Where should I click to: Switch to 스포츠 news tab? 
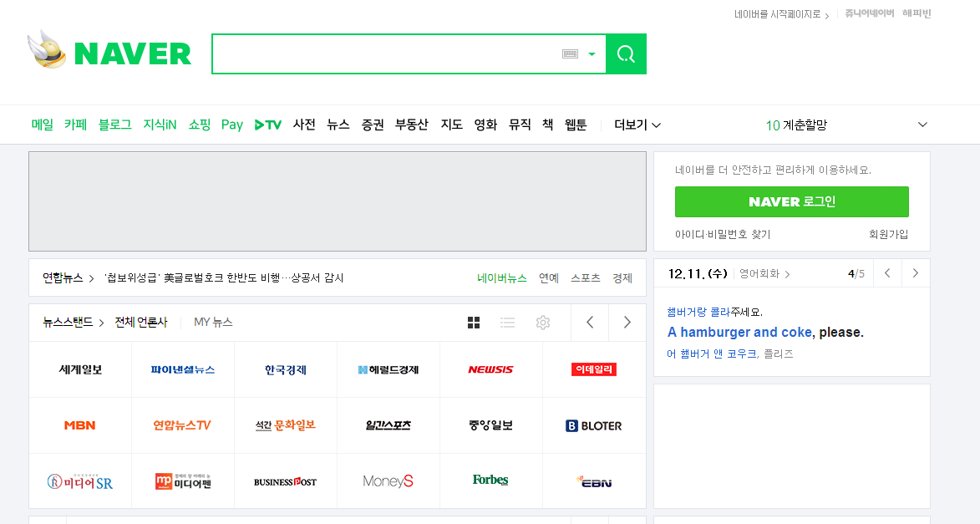[x=586, y=278]
